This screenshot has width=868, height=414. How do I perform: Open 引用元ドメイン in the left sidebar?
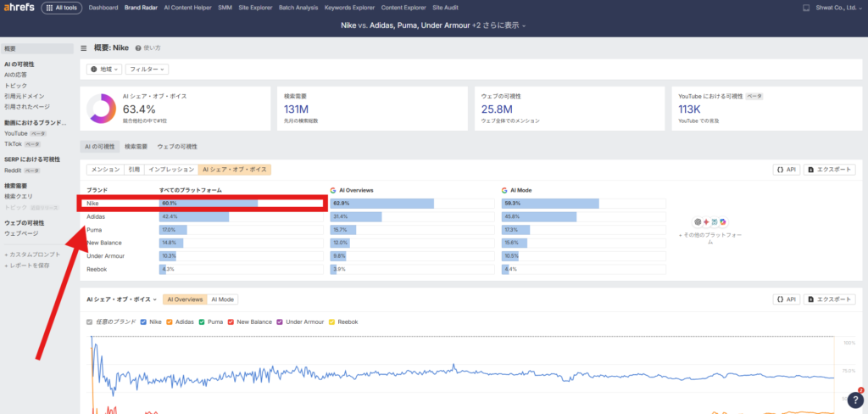[25, 96]
